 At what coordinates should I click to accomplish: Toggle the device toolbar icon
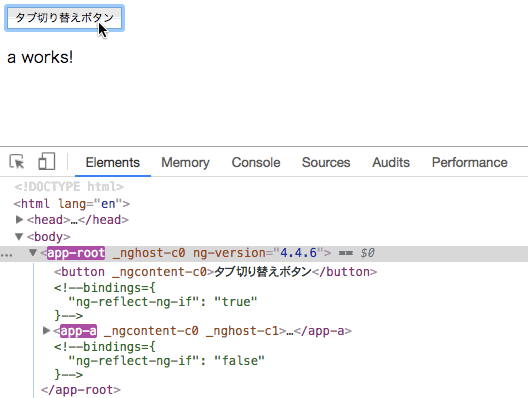point(46,161)
